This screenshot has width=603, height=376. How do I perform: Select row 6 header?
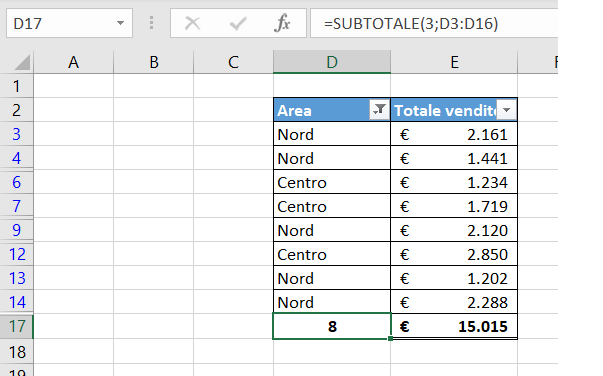17,182
